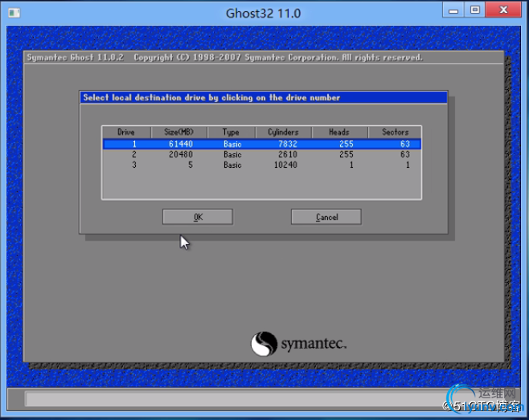Click the 2610 cylinders value
529x420 pixels.
pos(288,154)
